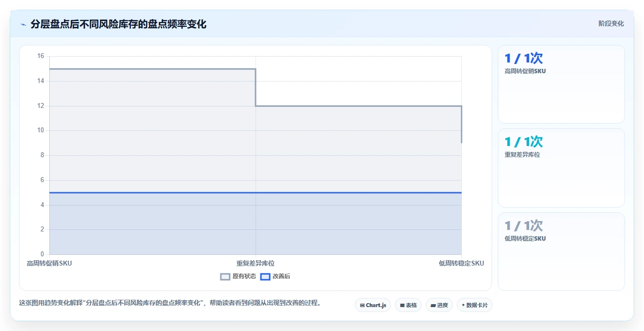Click the 重复差异库位 x-axis label
Screen dimensions: 644x331
[256, 263]
